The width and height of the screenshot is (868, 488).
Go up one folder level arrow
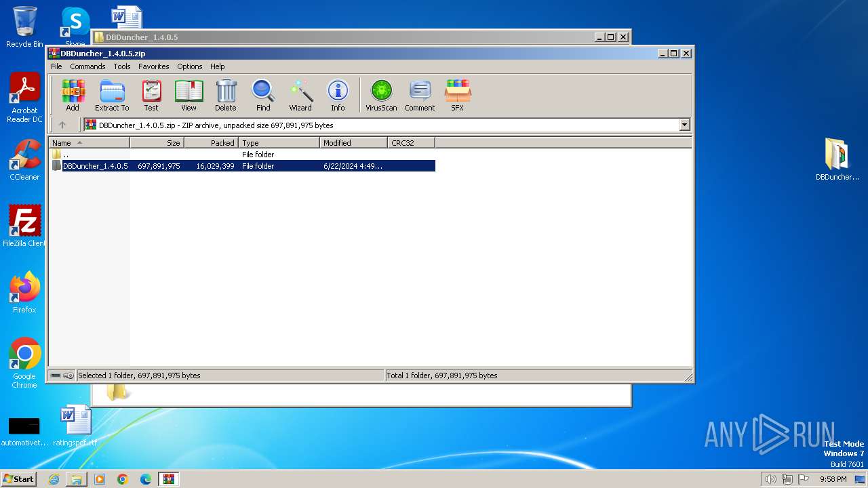click(x=62, y=125)
